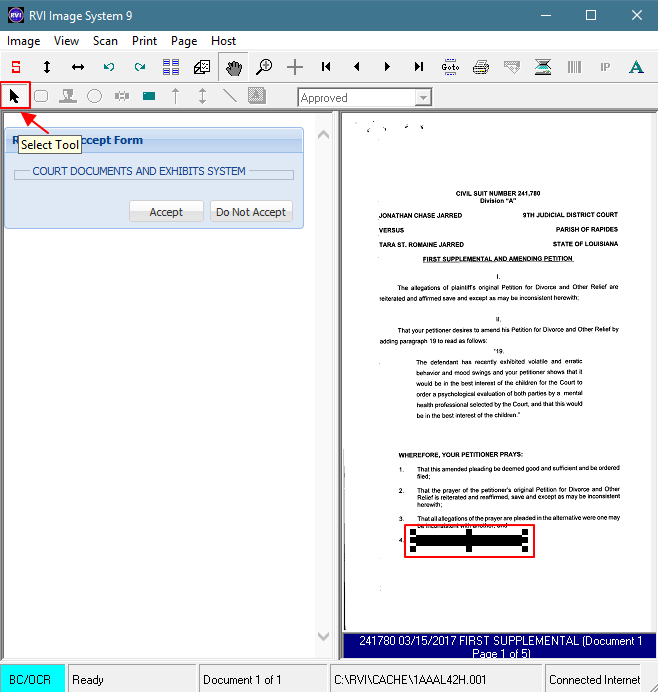Open the Approved stamp dropdown
Screen dimensions: 658x692
423,98
